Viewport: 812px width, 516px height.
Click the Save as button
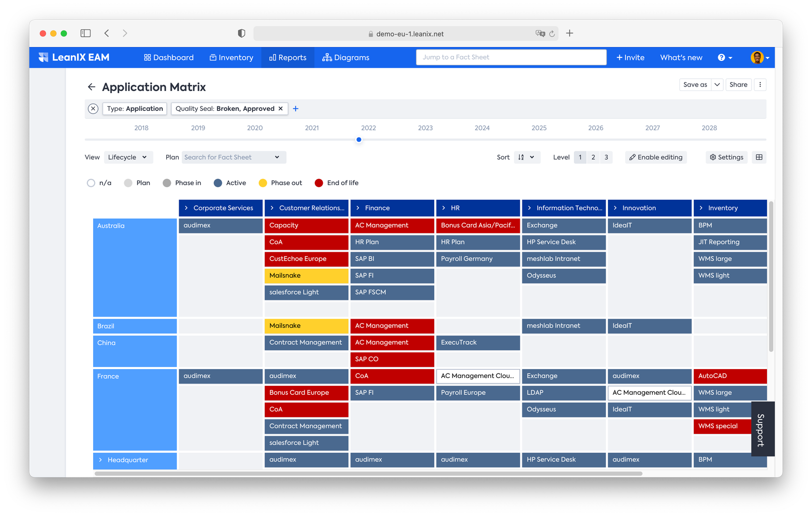695,85
